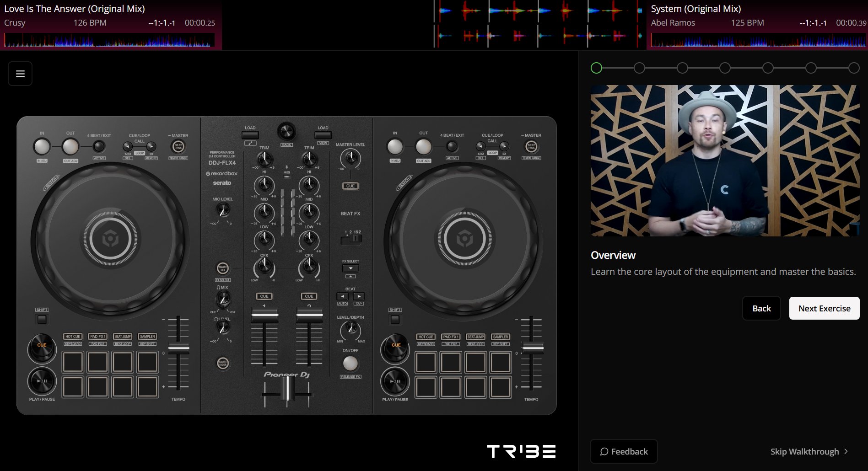This screenshot has width=868, height=471.
Task: Toggle Smart CFX button
Action: tap(223, 268)
